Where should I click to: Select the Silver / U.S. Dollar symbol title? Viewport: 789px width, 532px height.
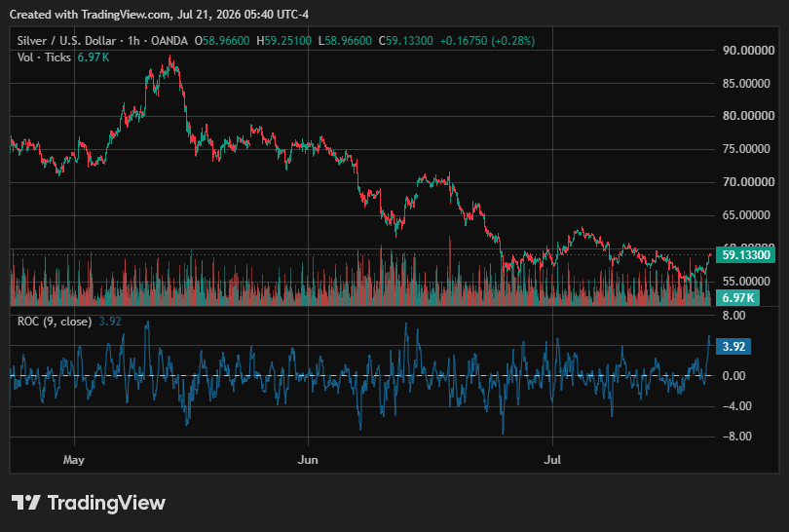pyautogui.click(x=67, y=41)
